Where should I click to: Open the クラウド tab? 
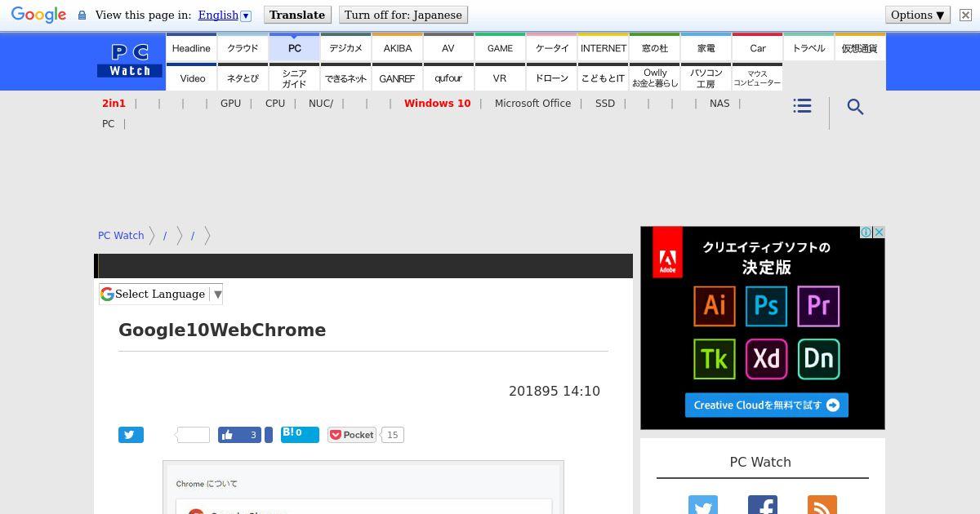pyautogui.click(x=243, y=47)
